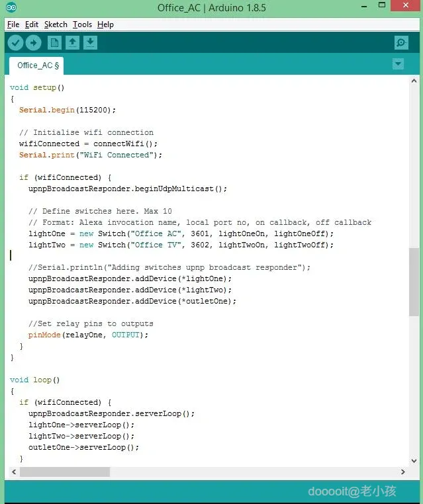The height and width of the screenshot is (504, 423).
Task: Open the Tools menu
Action: coord(82,24)
